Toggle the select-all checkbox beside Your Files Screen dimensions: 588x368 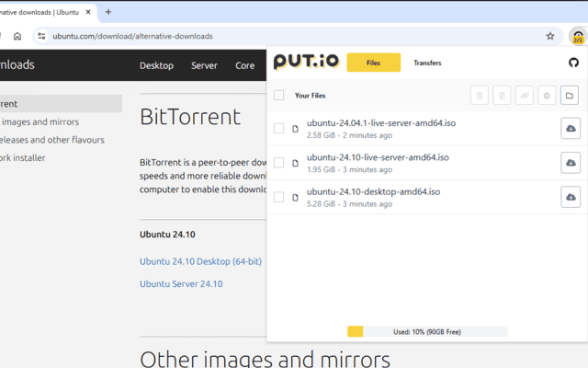point(278,95)
